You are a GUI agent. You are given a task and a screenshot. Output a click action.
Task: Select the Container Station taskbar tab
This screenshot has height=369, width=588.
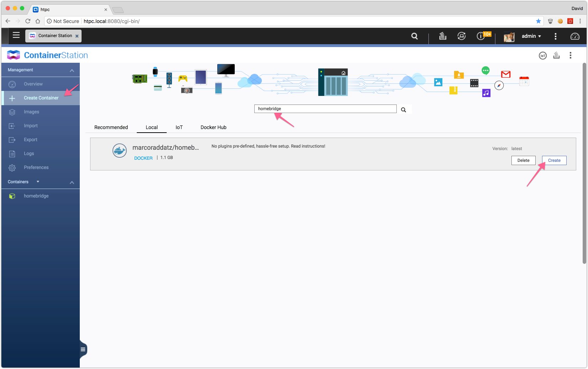(x=53, y=36)
